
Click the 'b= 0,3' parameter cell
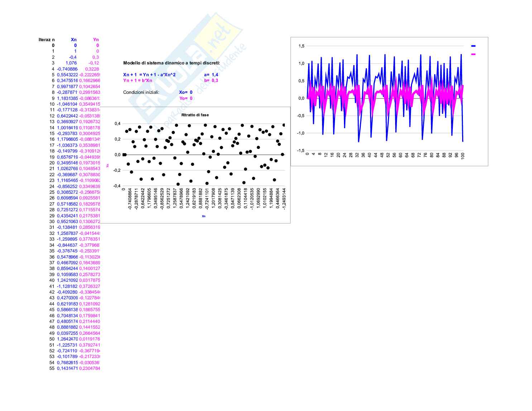pyautogui.click(x=211, y=81)
